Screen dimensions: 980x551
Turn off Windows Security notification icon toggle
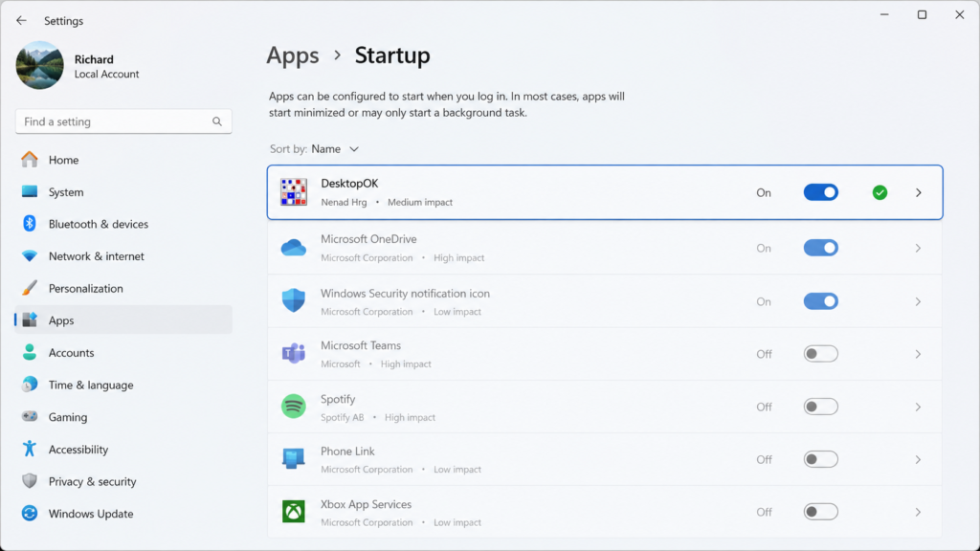(820, 301)
